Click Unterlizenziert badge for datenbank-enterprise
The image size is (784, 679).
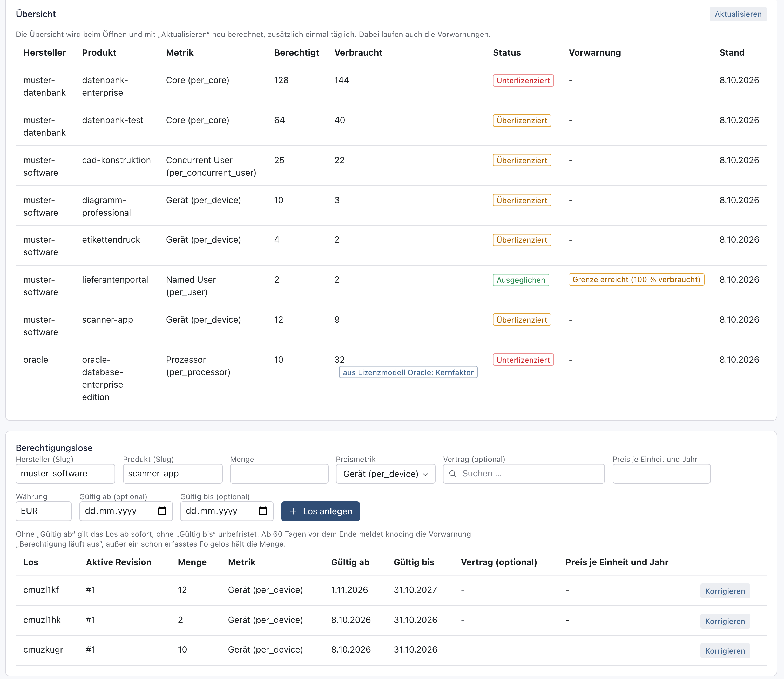[x=523, y=80]
